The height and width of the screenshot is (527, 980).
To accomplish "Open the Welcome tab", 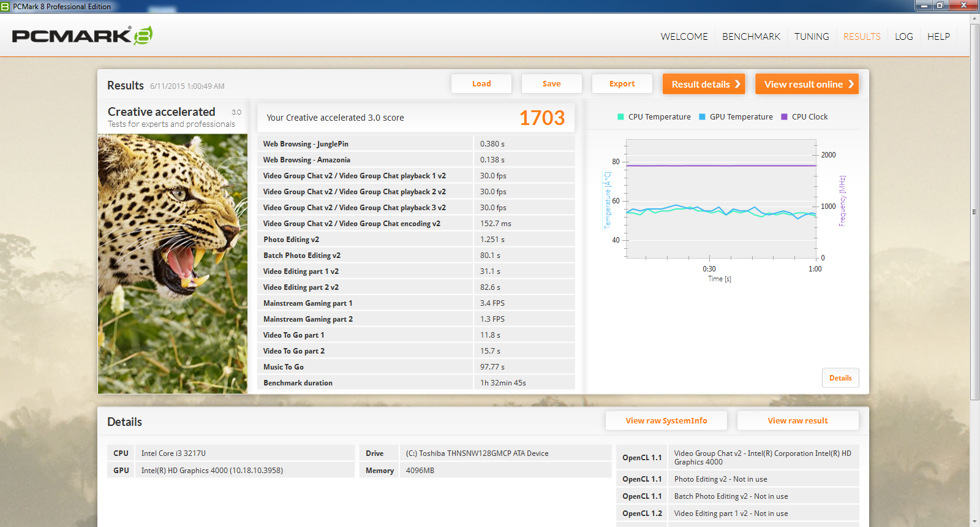I will coord(684,37).
